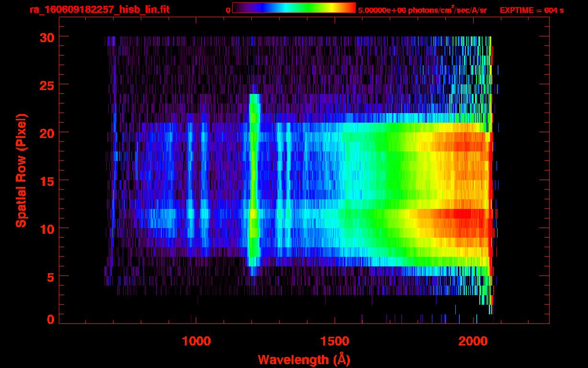Click the 5.00000e+06 photons colorbar maximum label

pyautogui.click(x=422, y=10)
